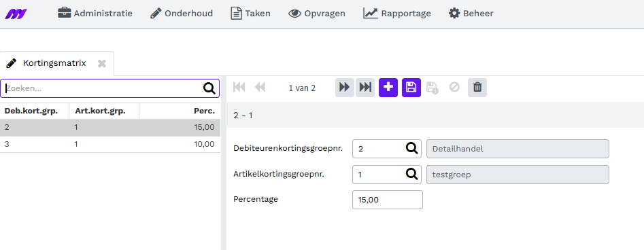Delete the record using trash icon
The width and height of the screenshot is (644, 250).
(x=477, y=88)
